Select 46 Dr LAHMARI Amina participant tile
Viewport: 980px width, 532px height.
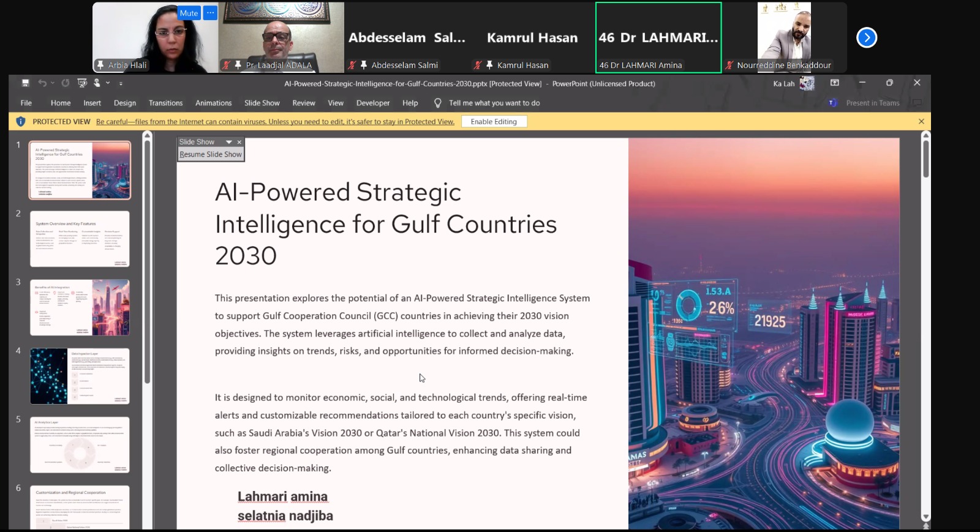pos(658,37)
